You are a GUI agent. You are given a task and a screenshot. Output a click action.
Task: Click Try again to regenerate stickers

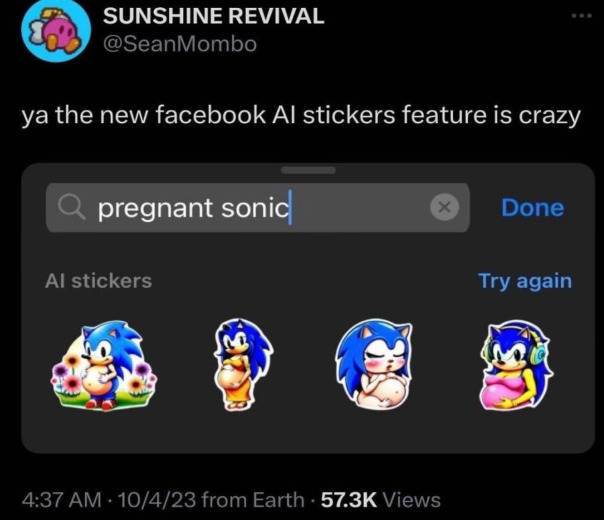(x=524, y=281)
